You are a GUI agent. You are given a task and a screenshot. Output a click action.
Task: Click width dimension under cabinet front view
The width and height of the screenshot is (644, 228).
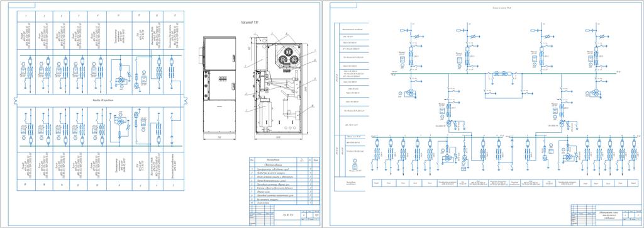[219, 137]
